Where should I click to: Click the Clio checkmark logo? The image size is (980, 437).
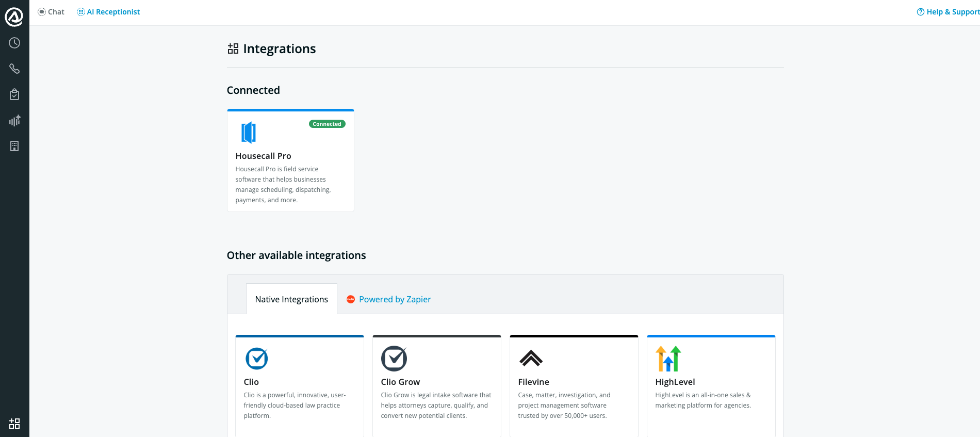click(257, 358)
